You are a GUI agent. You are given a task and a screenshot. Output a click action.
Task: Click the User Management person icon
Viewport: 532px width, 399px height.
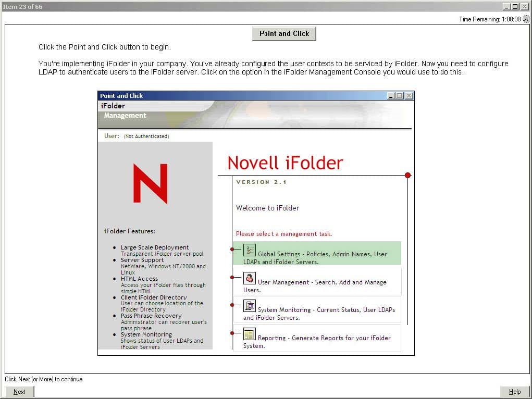tap(250, 278)
